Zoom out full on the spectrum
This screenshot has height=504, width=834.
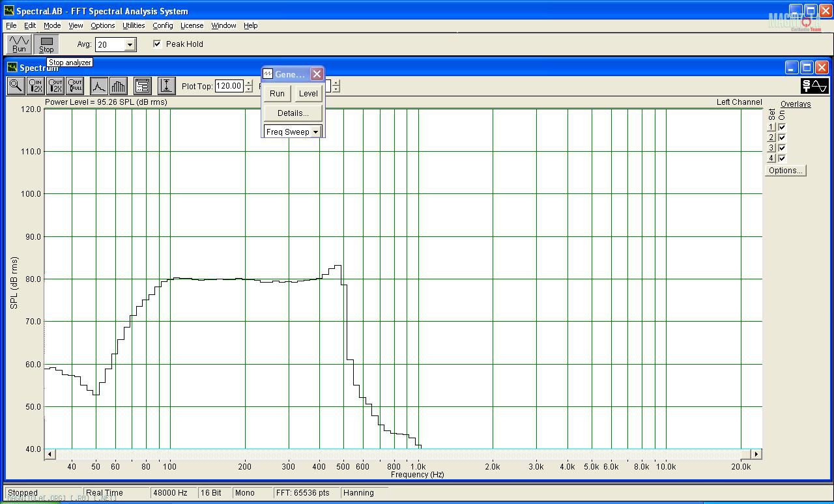(x=75, y=85)
